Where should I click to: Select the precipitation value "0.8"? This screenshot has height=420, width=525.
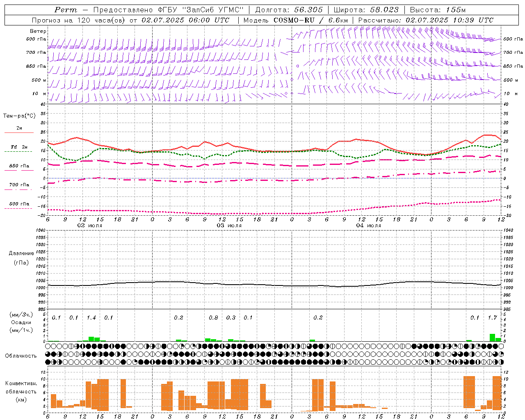(213, 318)
